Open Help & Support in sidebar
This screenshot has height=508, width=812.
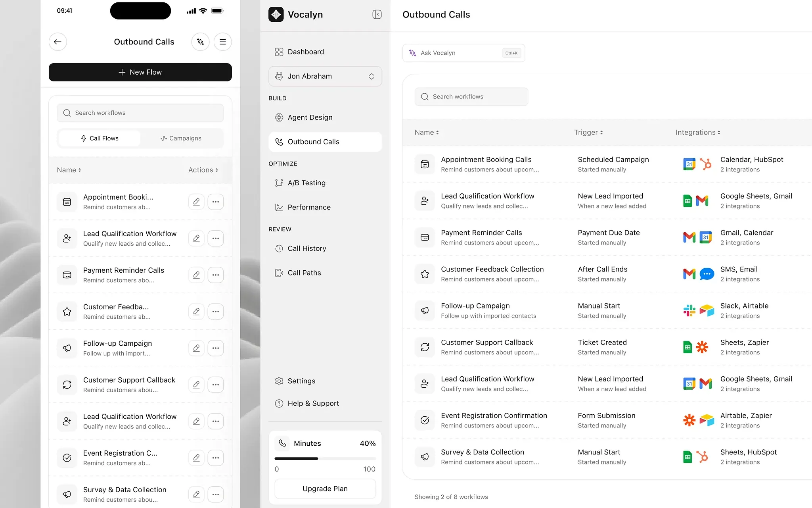[x=325, y=403]
